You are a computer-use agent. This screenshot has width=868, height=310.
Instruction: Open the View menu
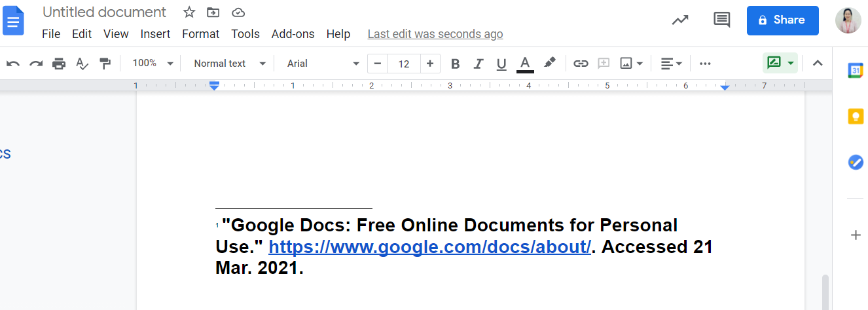coord(116,34)
